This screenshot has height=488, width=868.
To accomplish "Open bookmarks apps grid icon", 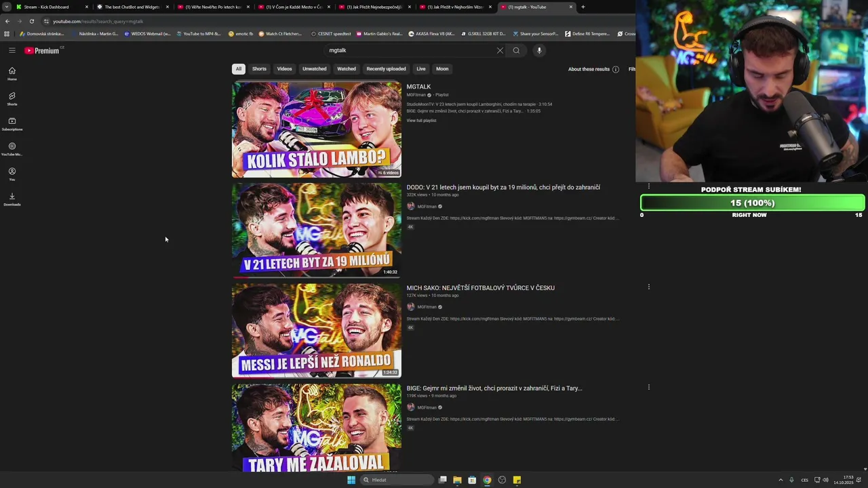I will pyautogui.click(x=7, y=34).
